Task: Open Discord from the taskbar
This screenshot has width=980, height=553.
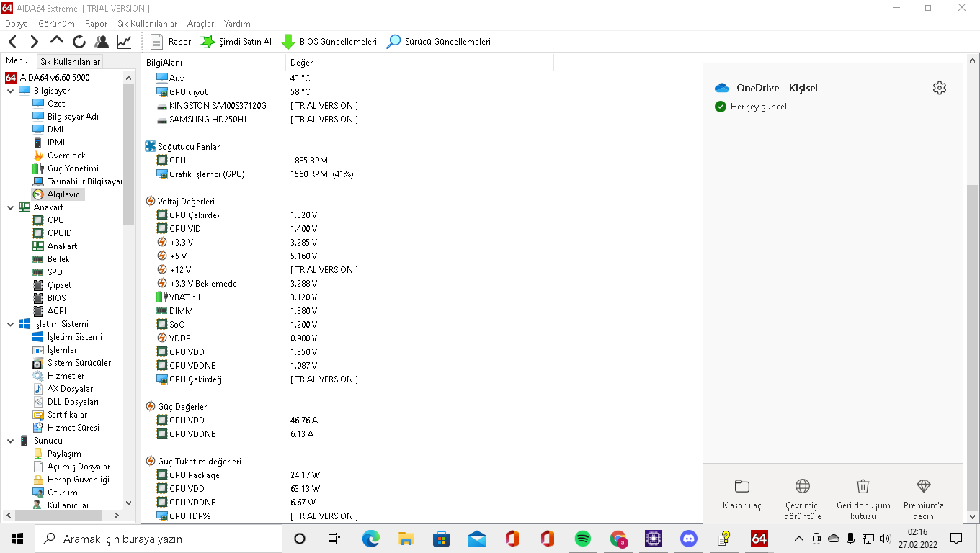Action: tap(689, 539)
